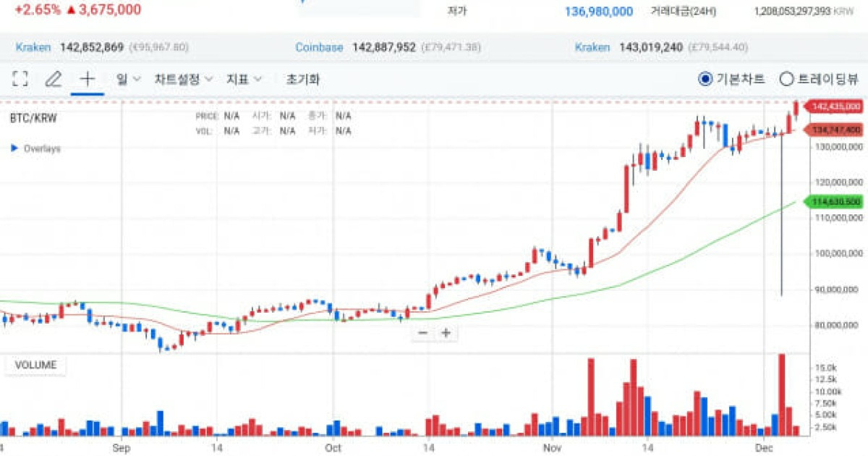Open the 지표 indicators dropdown

coord(244,80)
